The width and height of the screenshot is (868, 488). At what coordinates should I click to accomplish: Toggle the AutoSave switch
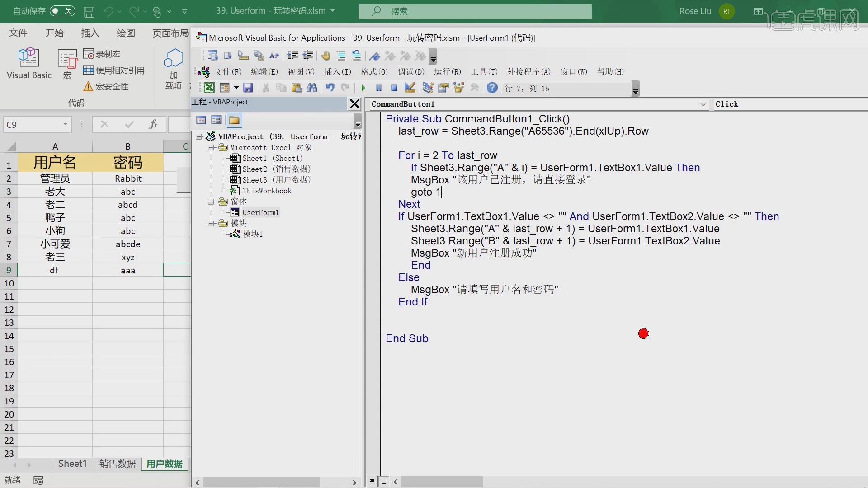click(x=62, y=11)
